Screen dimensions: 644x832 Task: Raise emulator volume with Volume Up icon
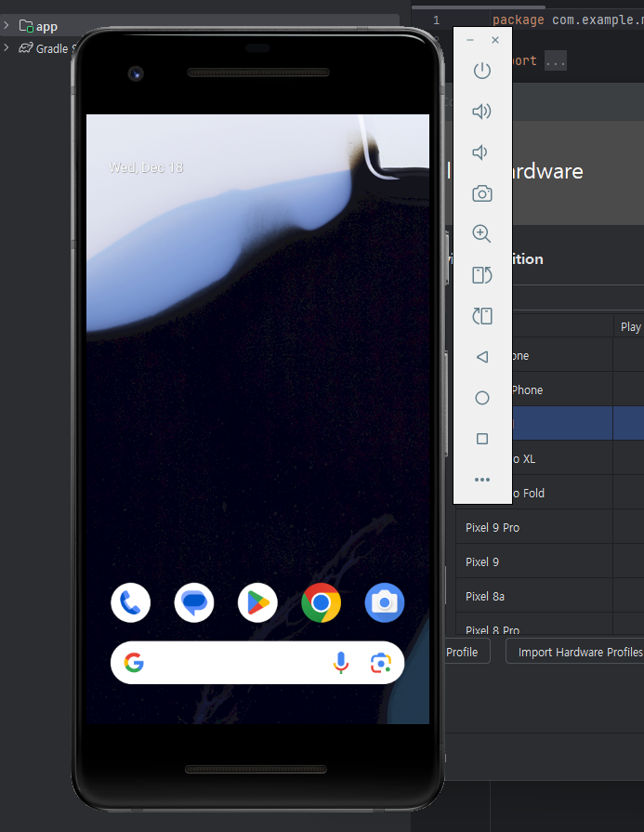point(481,112)
